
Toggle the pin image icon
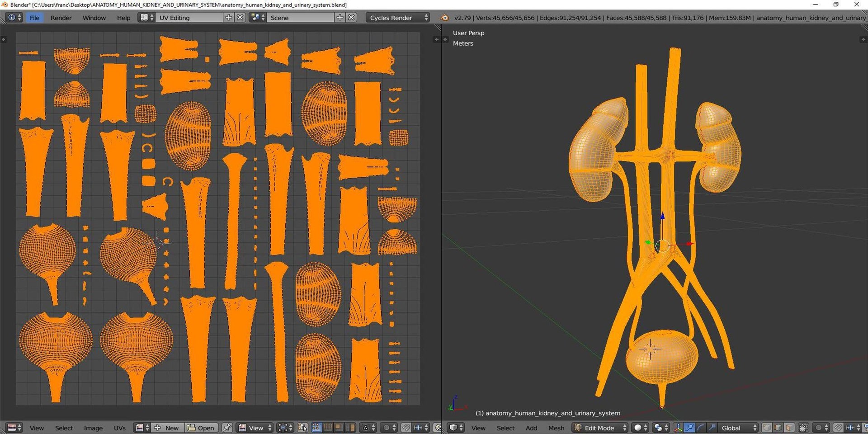[227, 428]
